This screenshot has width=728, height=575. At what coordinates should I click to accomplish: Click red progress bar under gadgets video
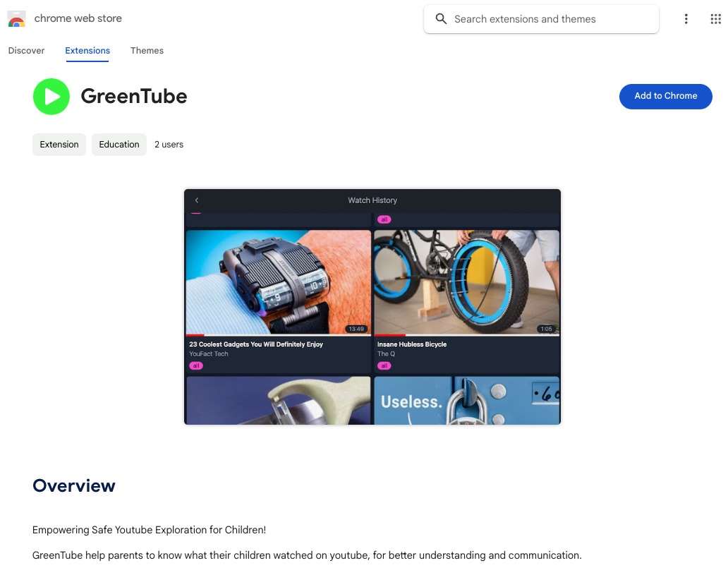pos(195,335)
